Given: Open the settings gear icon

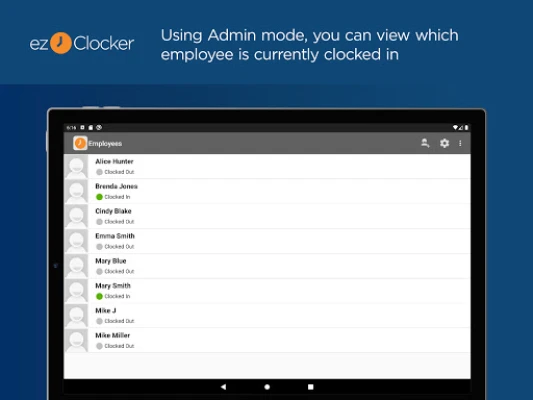Looking at the screenshot, I should coord(444,143).
